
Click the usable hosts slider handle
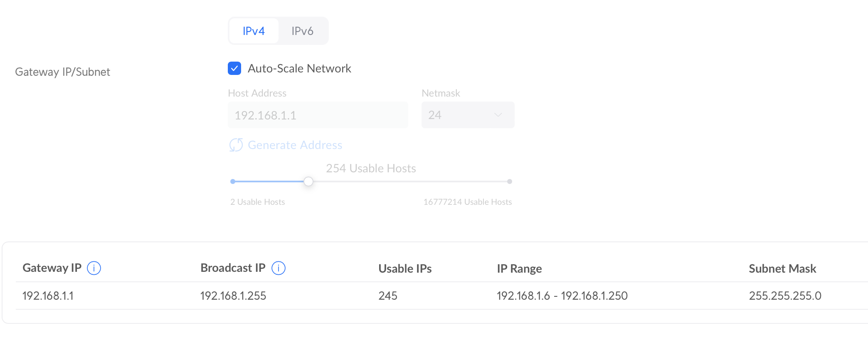tap(308, 181)
